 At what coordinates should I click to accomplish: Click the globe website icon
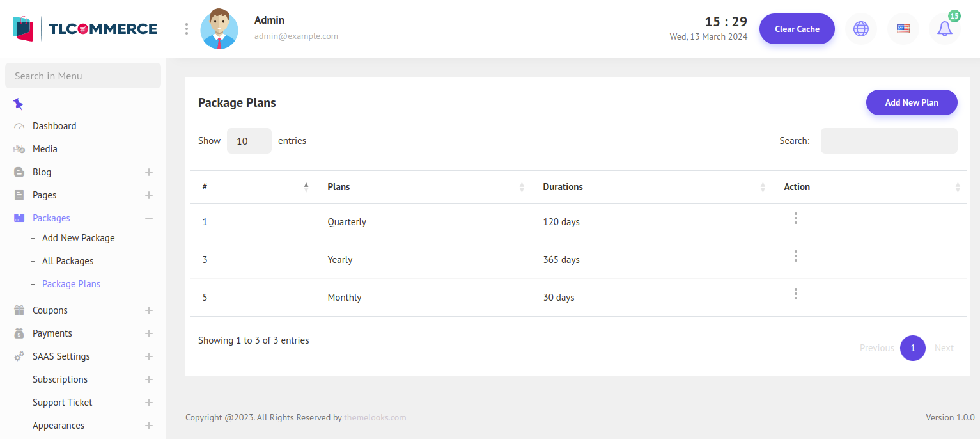(x=861, y=29)
